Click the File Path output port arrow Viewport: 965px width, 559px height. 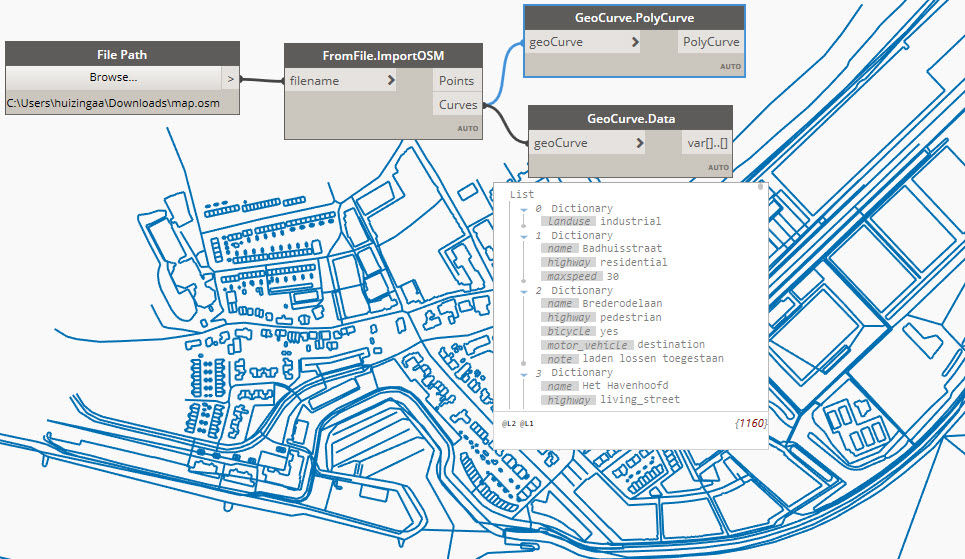pos(230,78)
